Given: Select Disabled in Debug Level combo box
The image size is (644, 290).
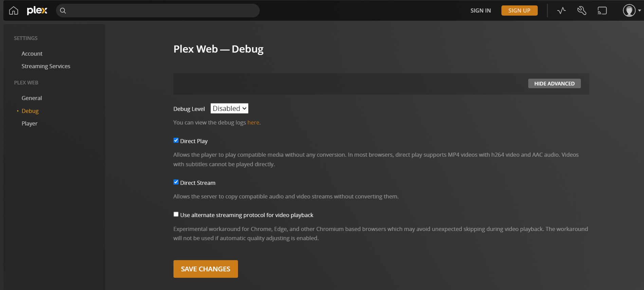Looking at the screenshot, I should pos(229,108).
